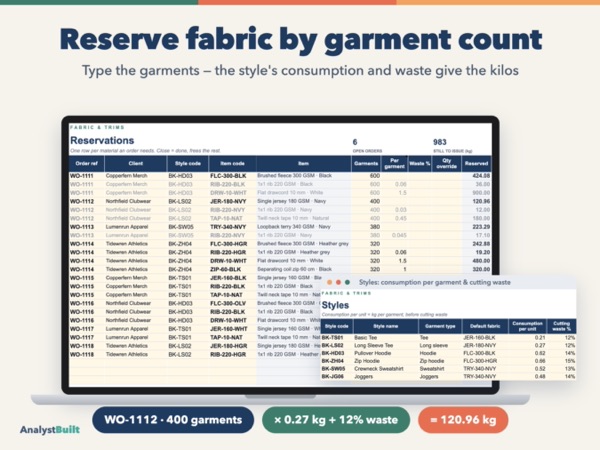Select the reserved value 320.00
Screen dimensions: 600x450
481,269
